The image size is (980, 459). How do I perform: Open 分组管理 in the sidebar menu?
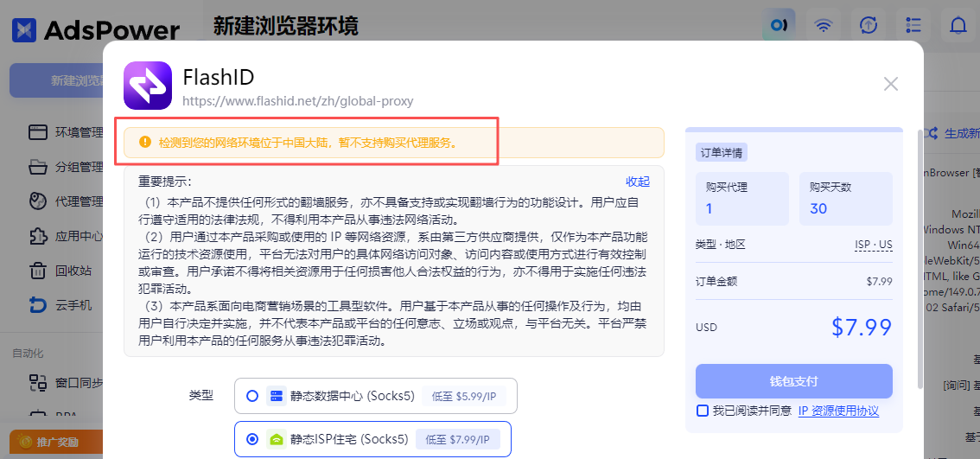[x=80, y=167]
